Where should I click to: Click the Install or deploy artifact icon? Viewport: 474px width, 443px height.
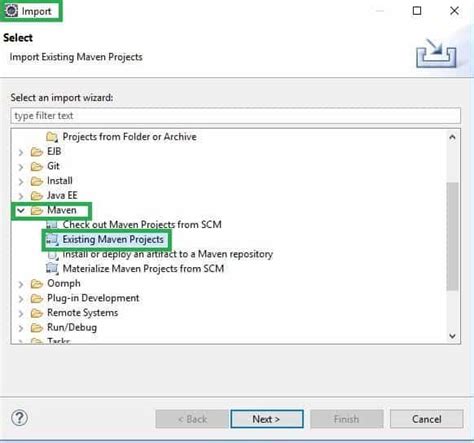click(52, 255)
